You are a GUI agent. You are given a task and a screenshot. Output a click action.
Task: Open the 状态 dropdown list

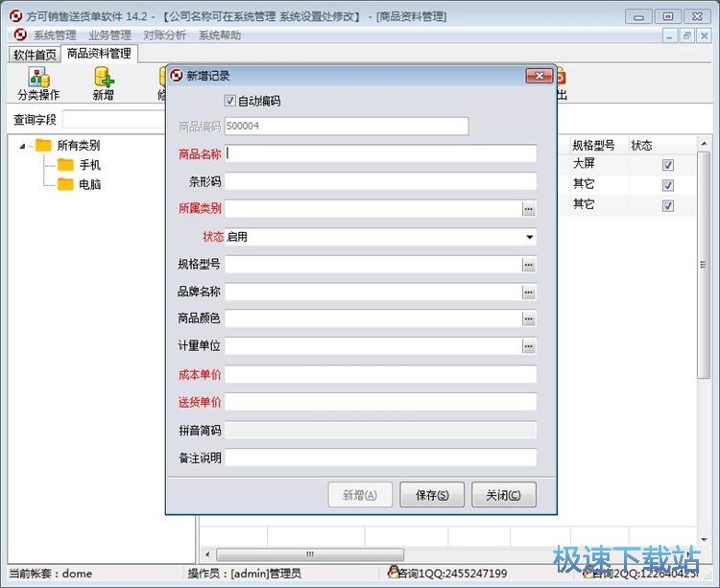click(x=529, y=237)
